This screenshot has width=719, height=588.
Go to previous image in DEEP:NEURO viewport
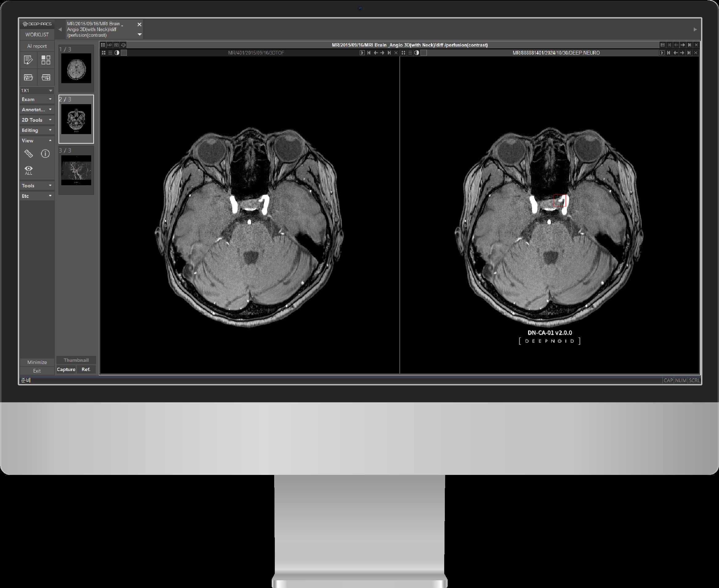click(x=676, y=53)
